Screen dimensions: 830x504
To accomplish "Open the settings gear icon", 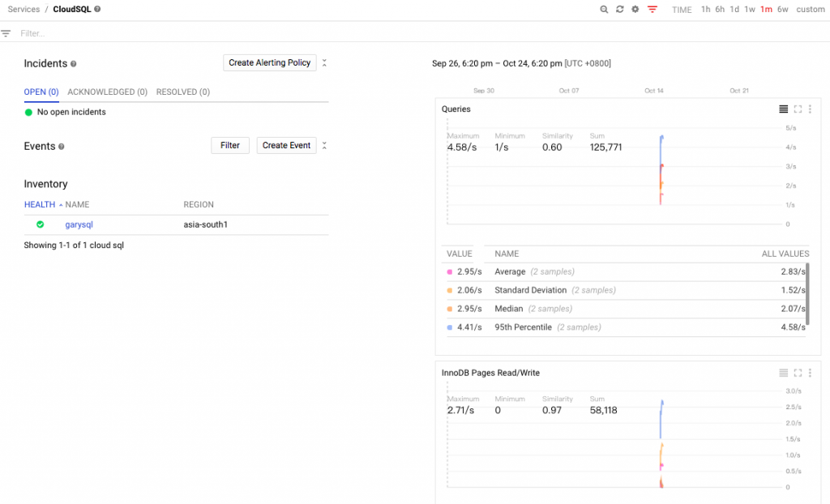I will pyautogui.click(x=635, y=10).
